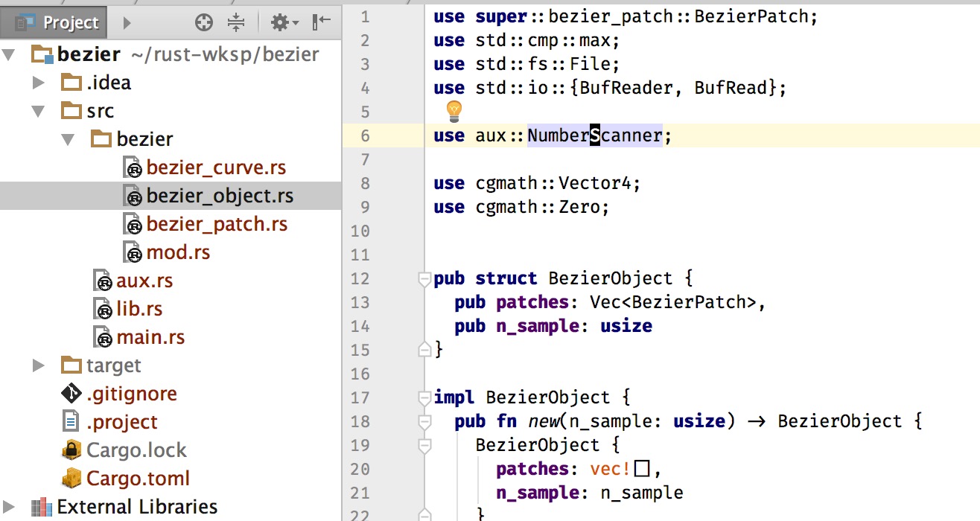Click the target folder icon

coord(71,365)
